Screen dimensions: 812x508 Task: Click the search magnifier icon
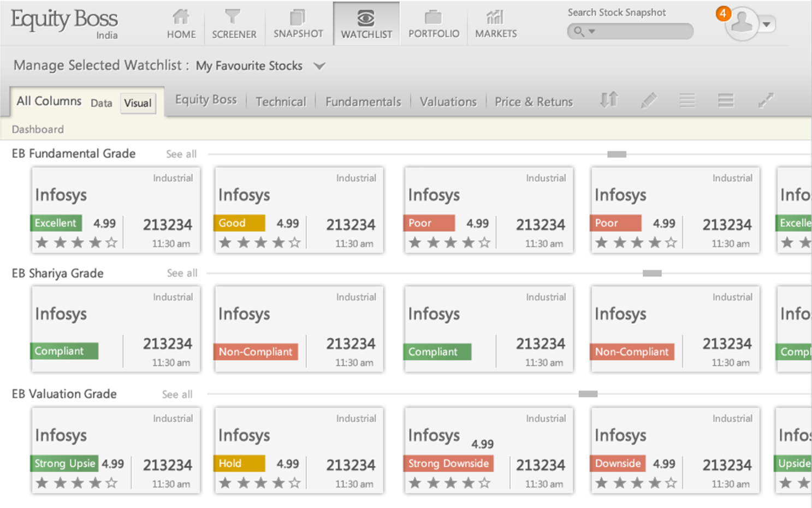coord(579,32)
